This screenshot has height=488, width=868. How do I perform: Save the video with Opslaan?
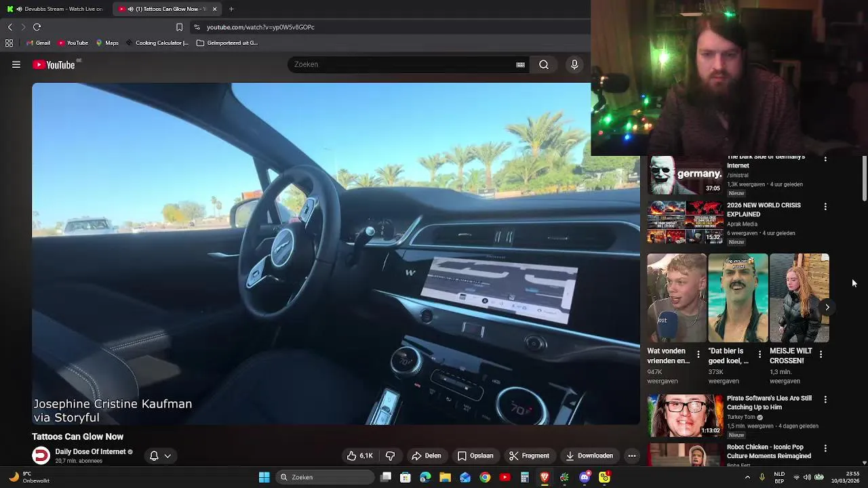[475, 455]
